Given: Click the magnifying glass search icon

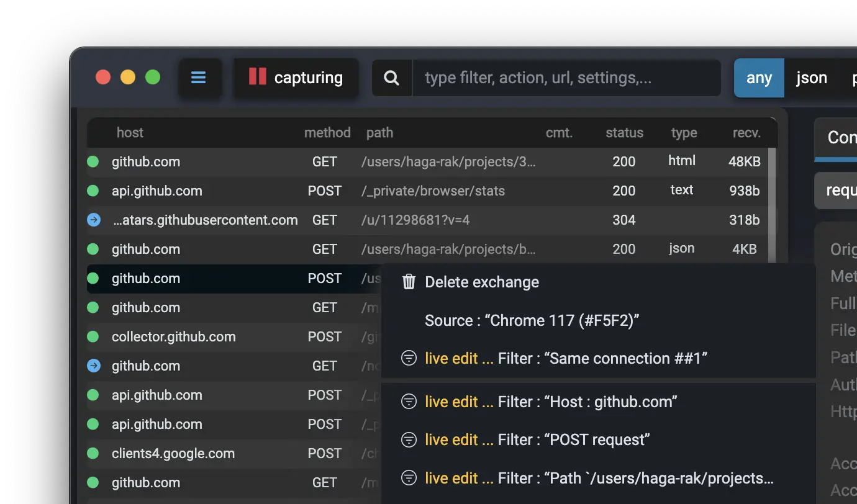Looking at the screenshot, I should (391, 78).
